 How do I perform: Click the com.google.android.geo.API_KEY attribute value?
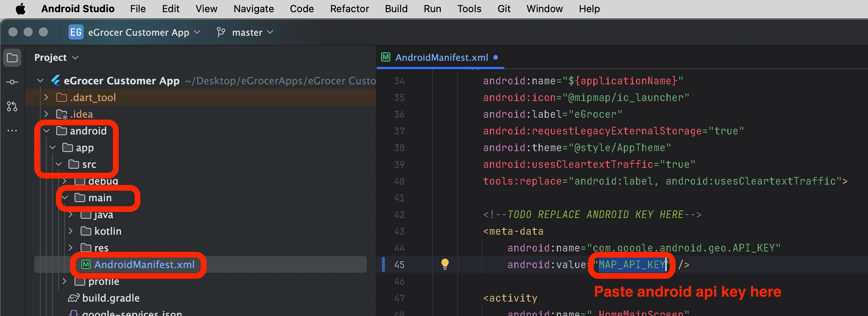pyautogui.click(x=684, y=248)
